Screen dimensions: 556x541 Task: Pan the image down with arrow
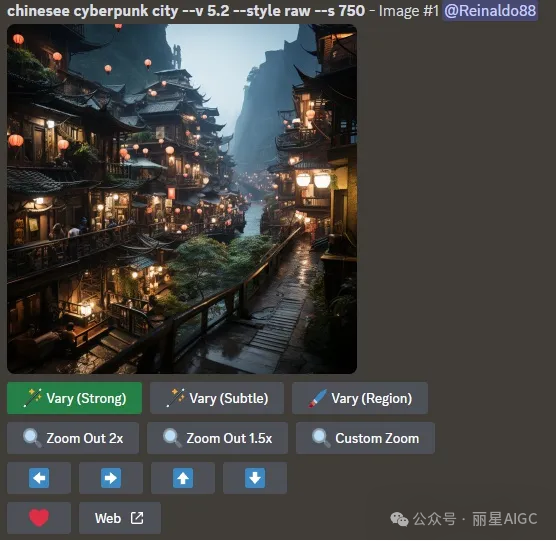(x=255, y=478)
